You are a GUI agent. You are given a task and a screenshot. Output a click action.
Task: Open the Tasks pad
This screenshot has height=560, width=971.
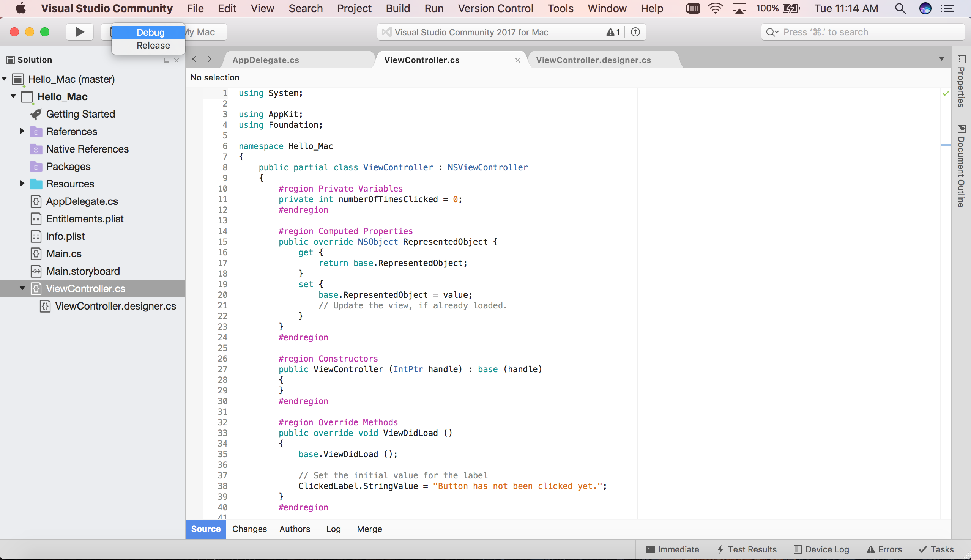coord(936,549)
